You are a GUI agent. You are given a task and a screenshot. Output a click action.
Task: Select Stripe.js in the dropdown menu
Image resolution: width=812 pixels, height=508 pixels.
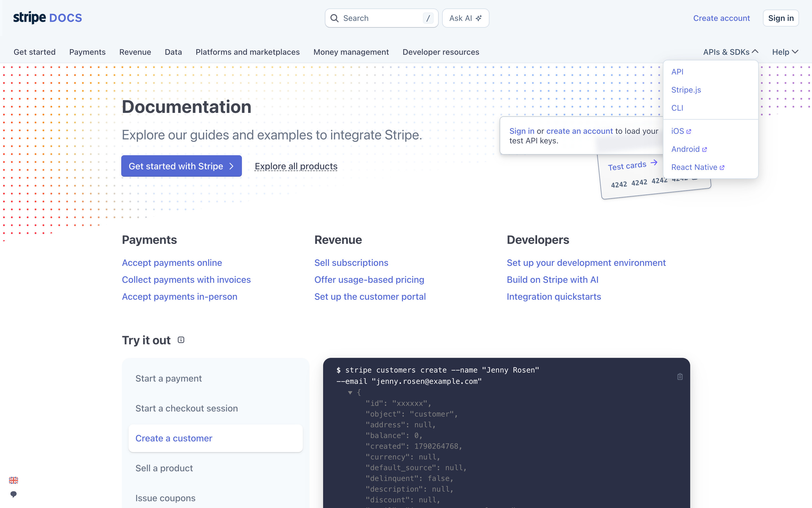(x=686, y=90)
